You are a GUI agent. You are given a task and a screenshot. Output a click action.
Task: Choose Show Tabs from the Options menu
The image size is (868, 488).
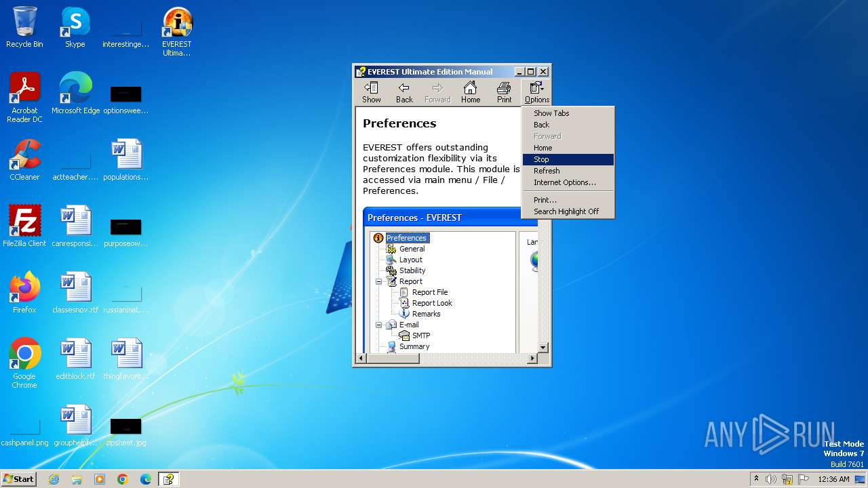pos(568,113)
